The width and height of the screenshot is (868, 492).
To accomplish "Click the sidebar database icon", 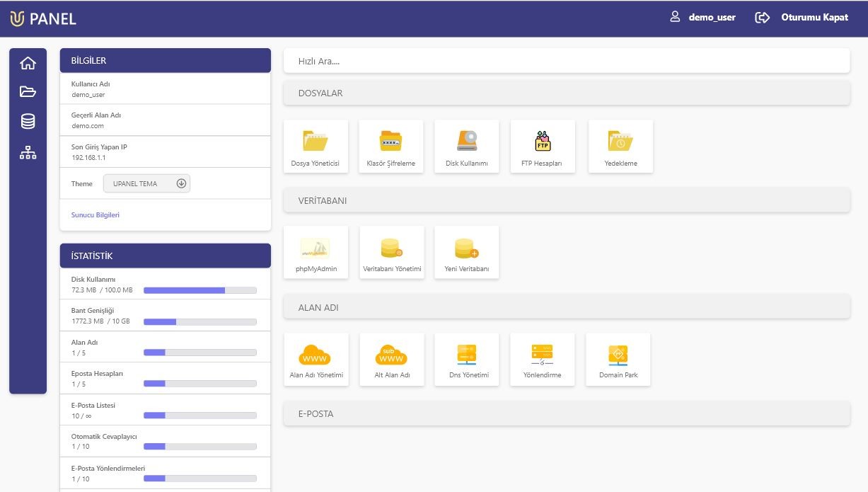I will tap(28, 122).
